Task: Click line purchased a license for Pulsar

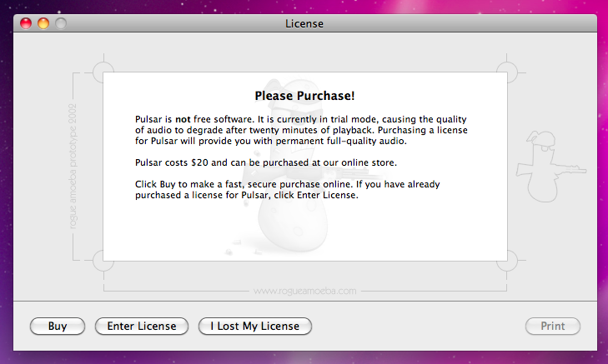Action: click(247, 195)
